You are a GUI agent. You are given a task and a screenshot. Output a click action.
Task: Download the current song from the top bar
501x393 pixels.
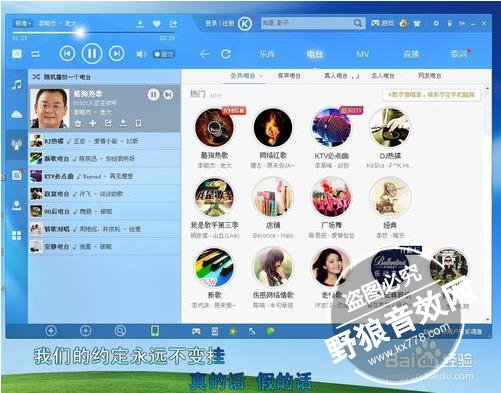[140, 24]
